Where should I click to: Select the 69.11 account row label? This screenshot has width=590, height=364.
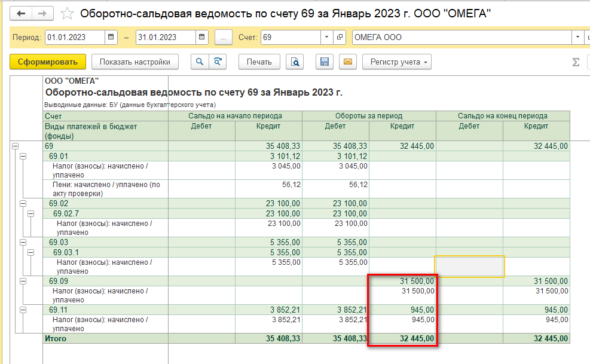click(x=59, y=310)
